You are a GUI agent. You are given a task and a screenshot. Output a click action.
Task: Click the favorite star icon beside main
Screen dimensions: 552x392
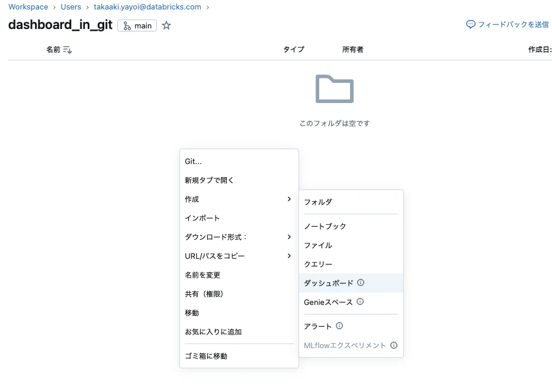pyautogui.click(x=166, y=25)
